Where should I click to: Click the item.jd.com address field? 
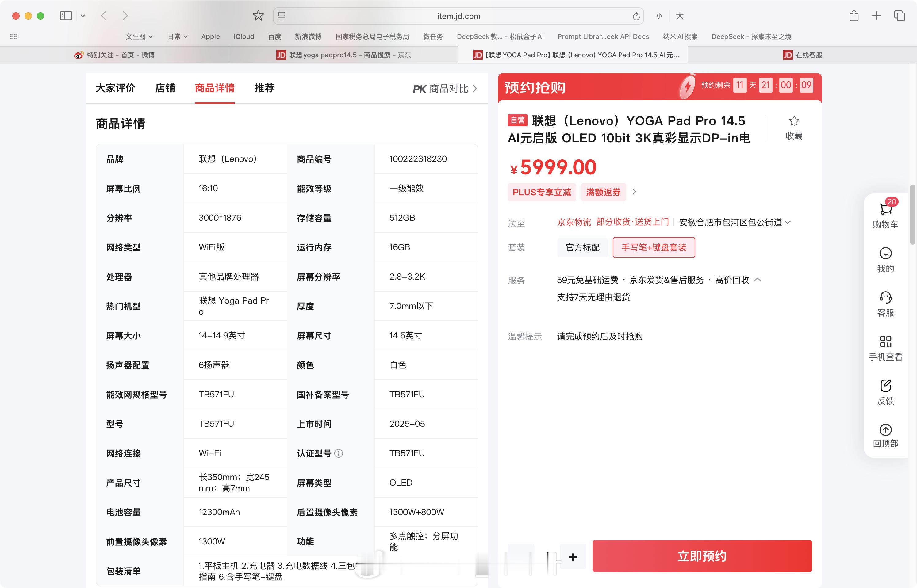(458, 16)
